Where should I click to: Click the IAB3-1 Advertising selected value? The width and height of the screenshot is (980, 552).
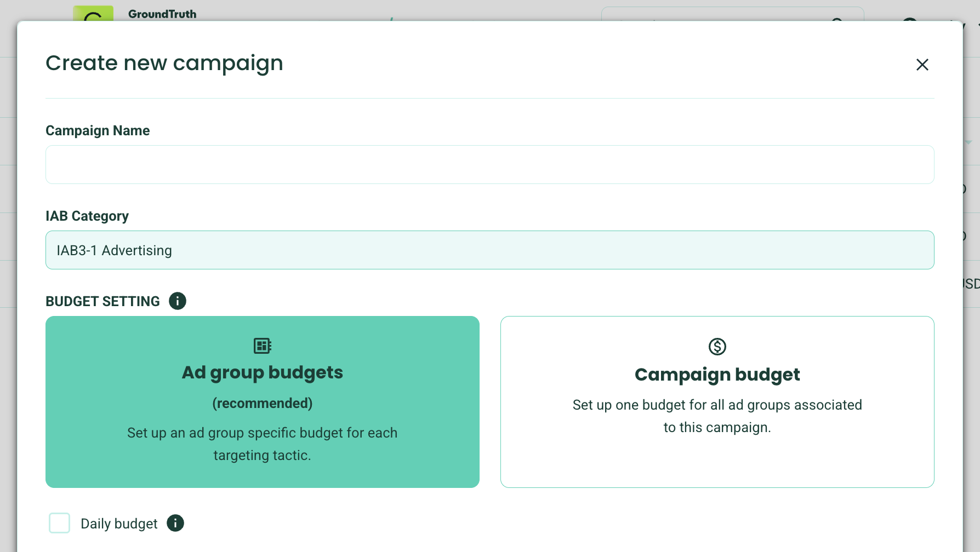[115, 250]
